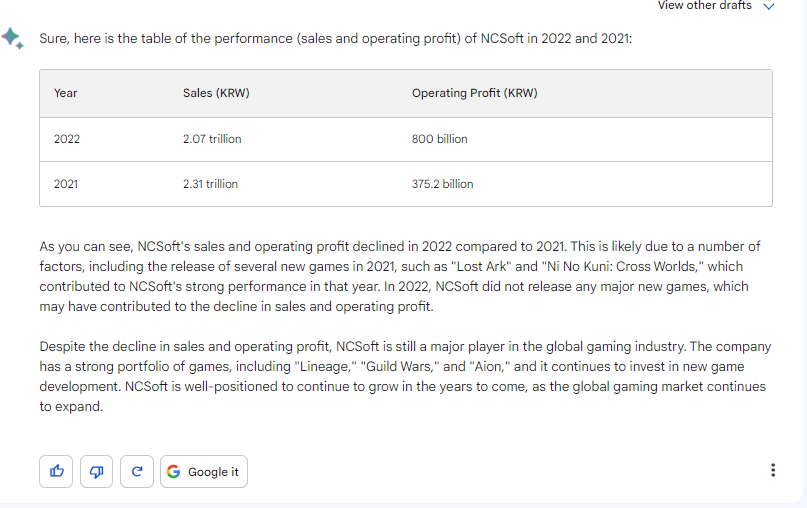Viewport: 807px width, 508px height.
Task: Click the 2022 year table cell
Action: click(67, 139)
